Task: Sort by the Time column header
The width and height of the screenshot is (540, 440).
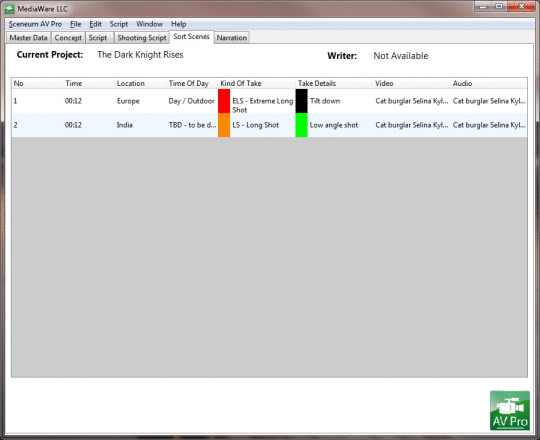Action: click(x=89, y=83)
